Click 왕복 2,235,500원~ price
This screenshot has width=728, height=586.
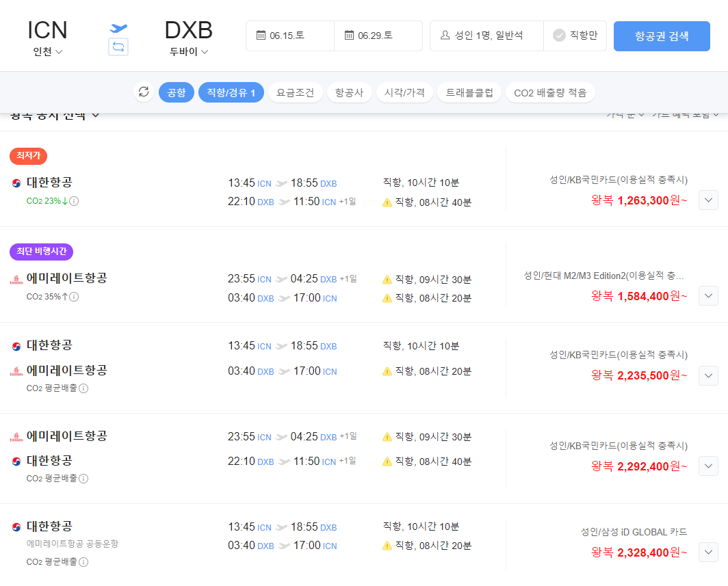pyautogui.click(x=639, y=375)
